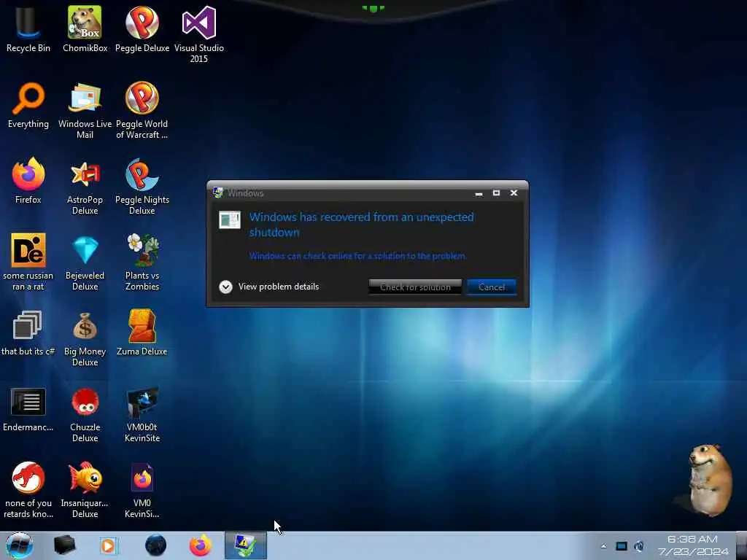
Task: Click the black box taskbar icon
Action: click(64, 545)
